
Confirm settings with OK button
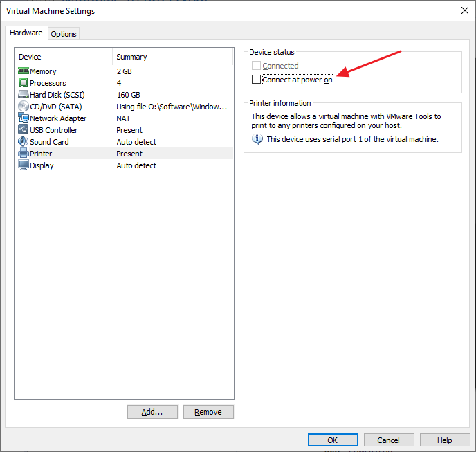click(333, 440)
